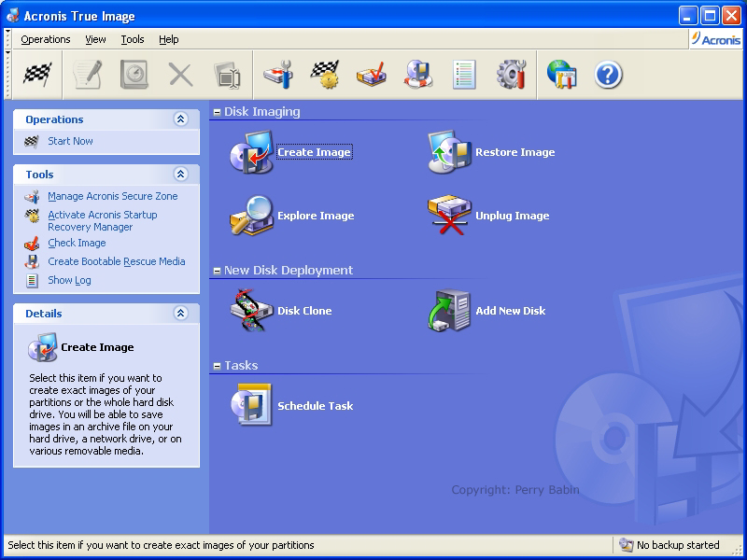This screenshot has height=560, width=747.
Task: Click the blue question mark Help toolbar icon
Action: pyautogui.click(x=609, y=75)
